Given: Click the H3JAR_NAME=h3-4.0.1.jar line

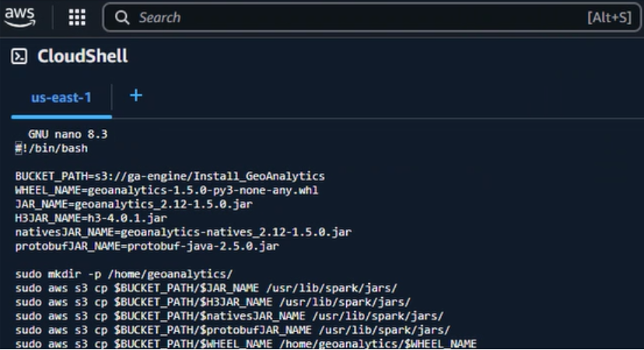Looking at the screenshot, I should [x=91, y=218].
